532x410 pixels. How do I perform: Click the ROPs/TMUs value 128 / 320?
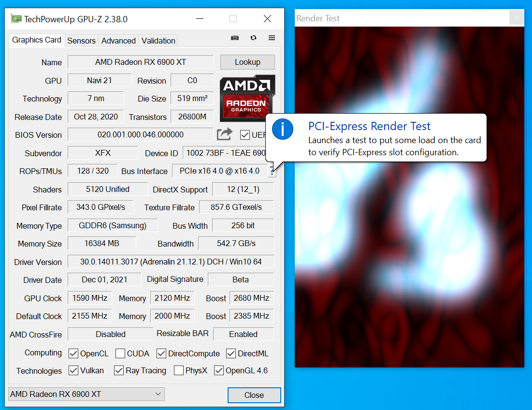click(x=93, y=171)
